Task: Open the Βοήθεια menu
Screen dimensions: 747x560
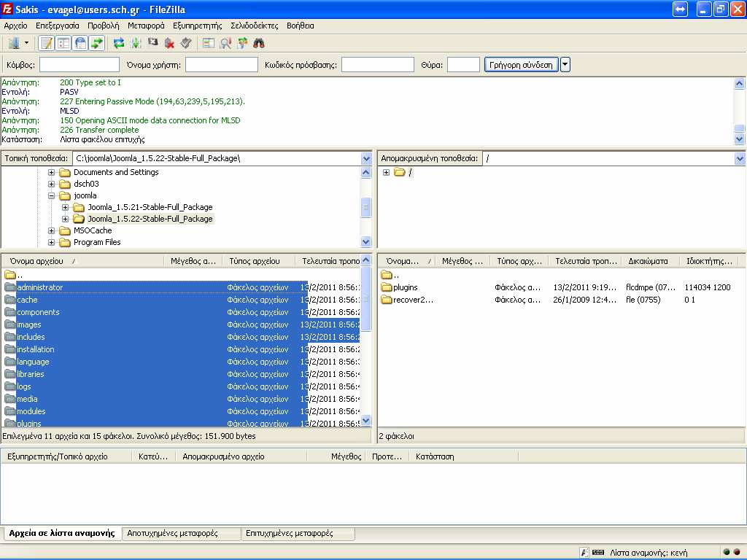Action: (x=300, y=26)
